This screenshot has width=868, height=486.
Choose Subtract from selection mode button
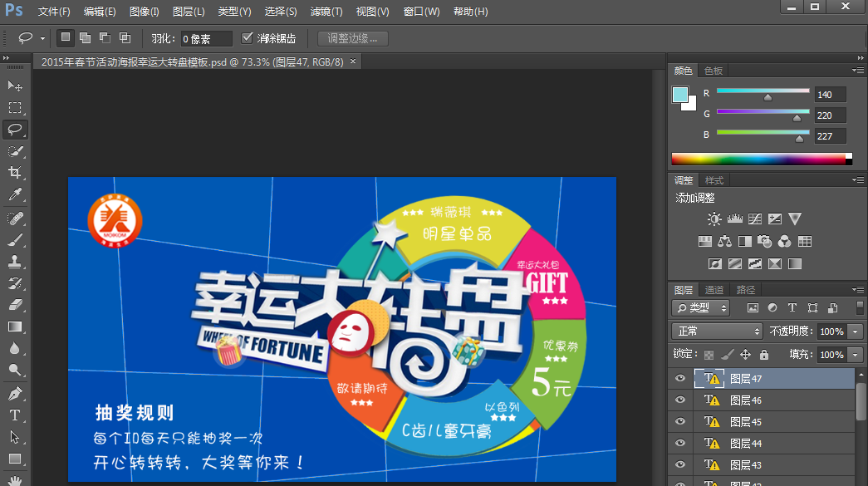click(105, 37)
